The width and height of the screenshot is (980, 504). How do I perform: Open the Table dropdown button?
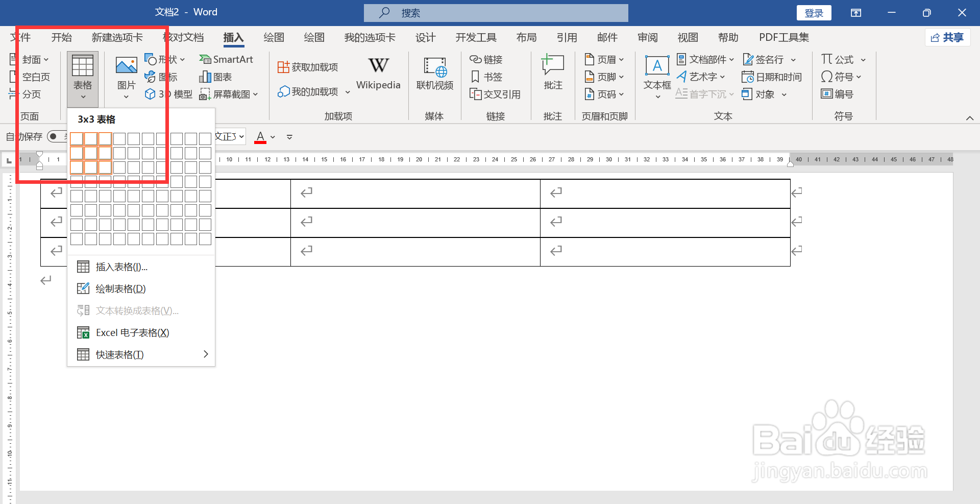[83, 78]
